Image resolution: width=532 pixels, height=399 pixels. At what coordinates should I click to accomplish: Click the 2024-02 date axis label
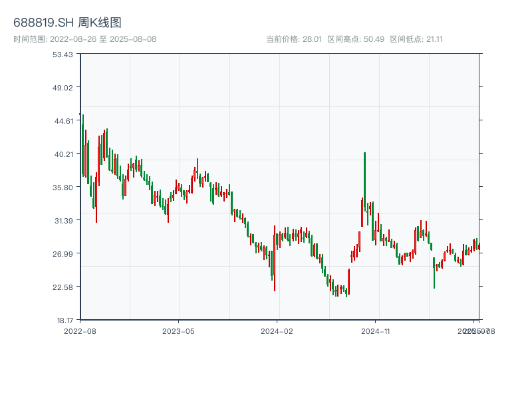(x=277, y=331)
